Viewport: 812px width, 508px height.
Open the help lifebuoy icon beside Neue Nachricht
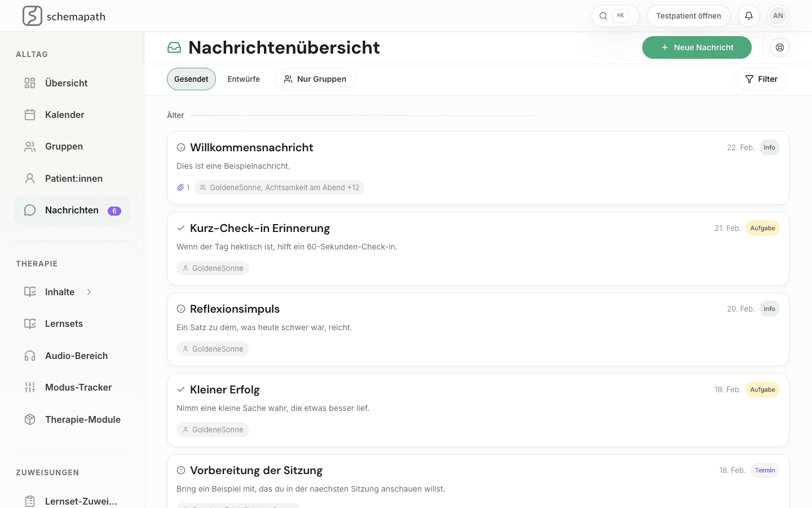(780, 47)
